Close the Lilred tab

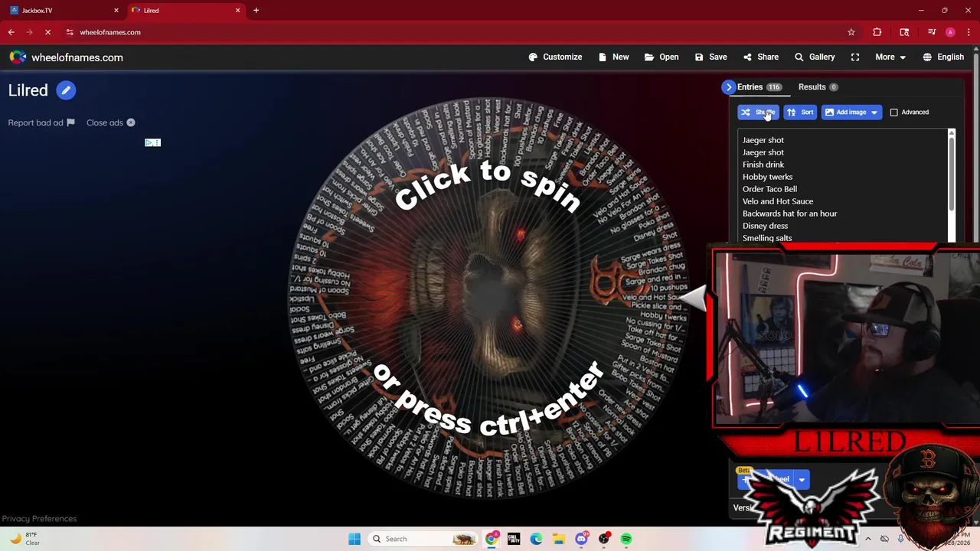coord(237,11)
